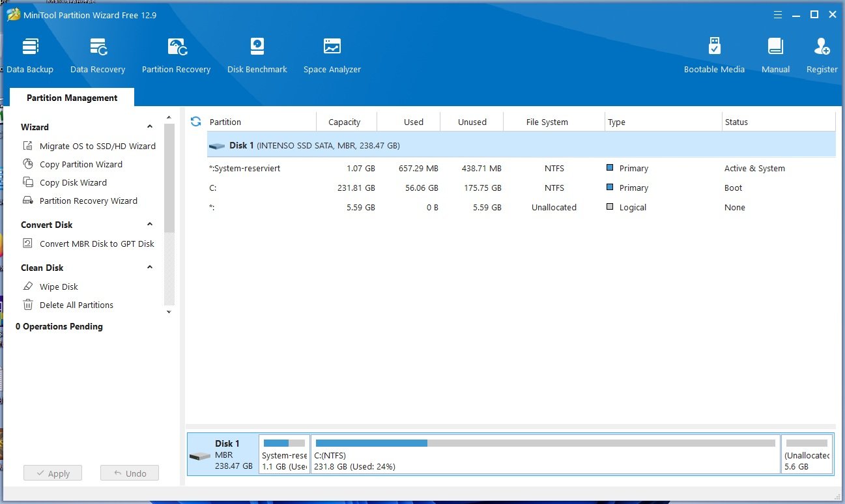Click the C:(NTFS) block in disk map
The image size is (845, 504).
545,455
